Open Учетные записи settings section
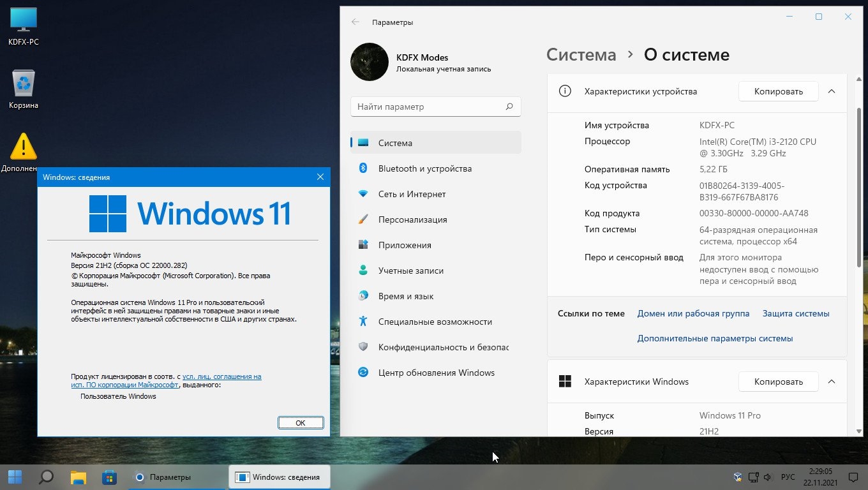868x490 pixels. click(410, 271)
